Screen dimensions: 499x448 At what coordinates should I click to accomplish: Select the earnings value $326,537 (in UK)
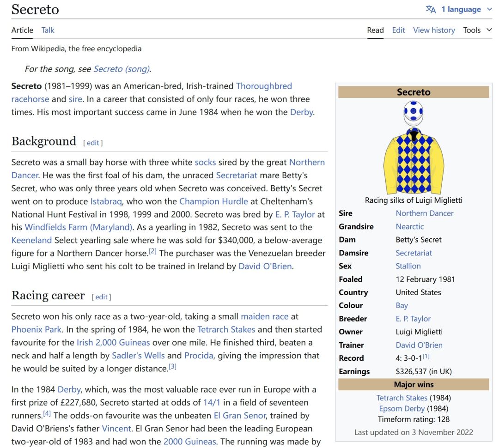[424, 372]
